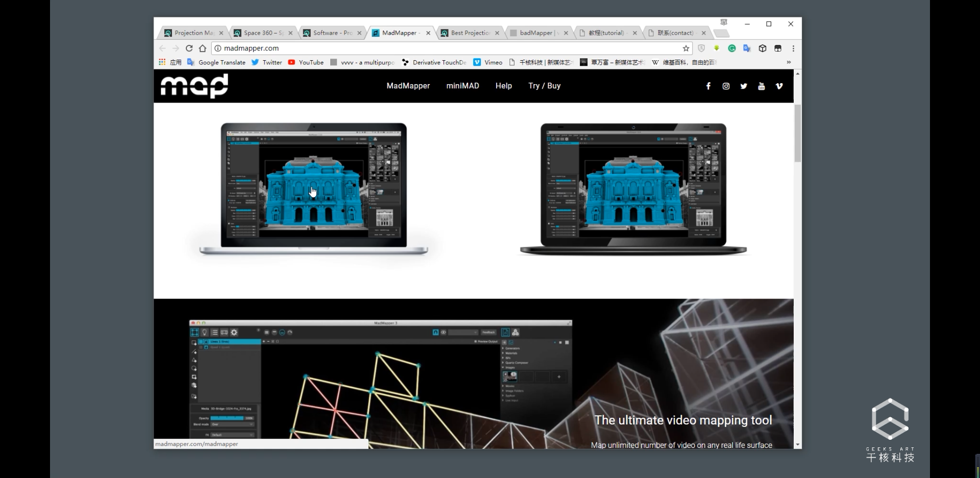980x478 pixels.
Task: Open the MadMapper Facebook page icon
Action: (708, 86)
